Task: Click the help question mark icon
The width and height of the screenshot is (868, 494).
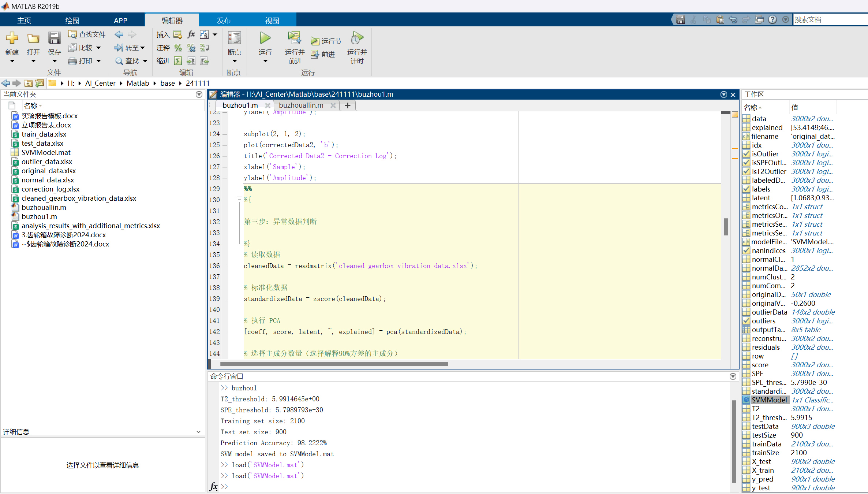Action: [x=772, y=19]
